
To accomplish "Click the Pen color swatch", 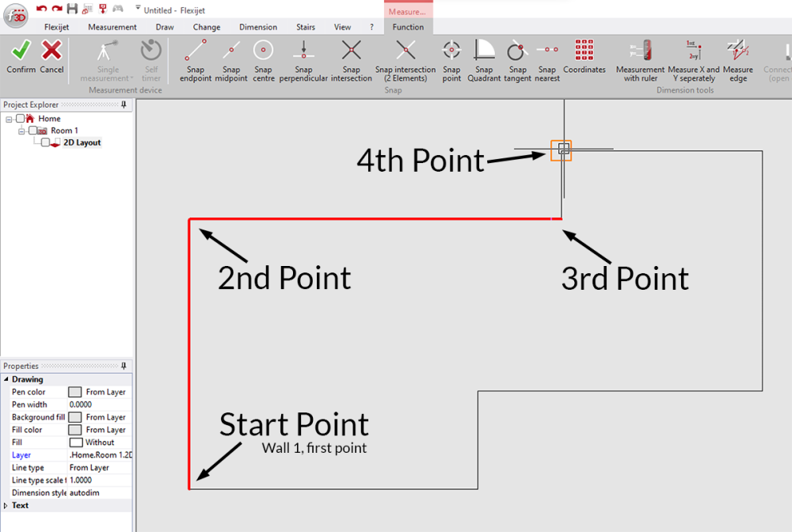I will [x=75, y=392].
